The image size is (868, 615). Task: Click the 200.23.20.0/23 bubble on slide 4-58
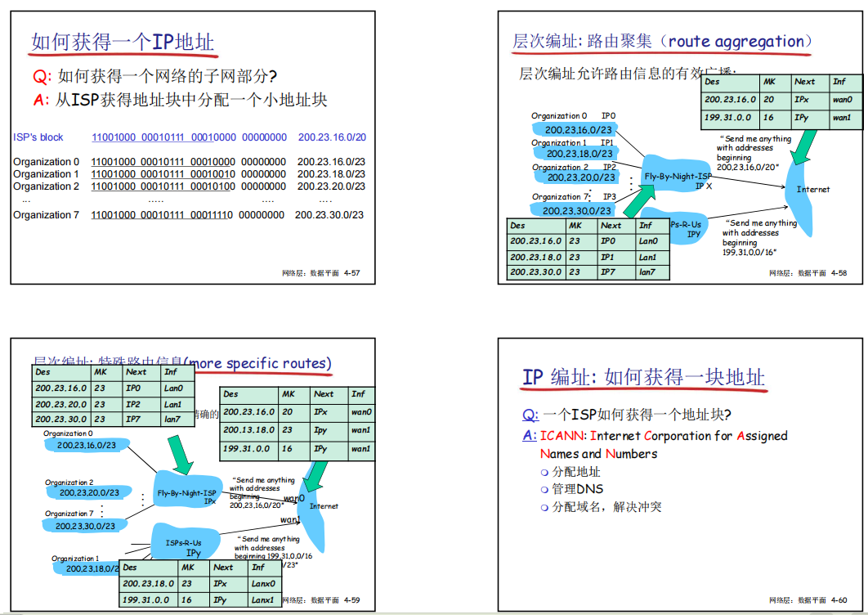click(x=577, y=177)
